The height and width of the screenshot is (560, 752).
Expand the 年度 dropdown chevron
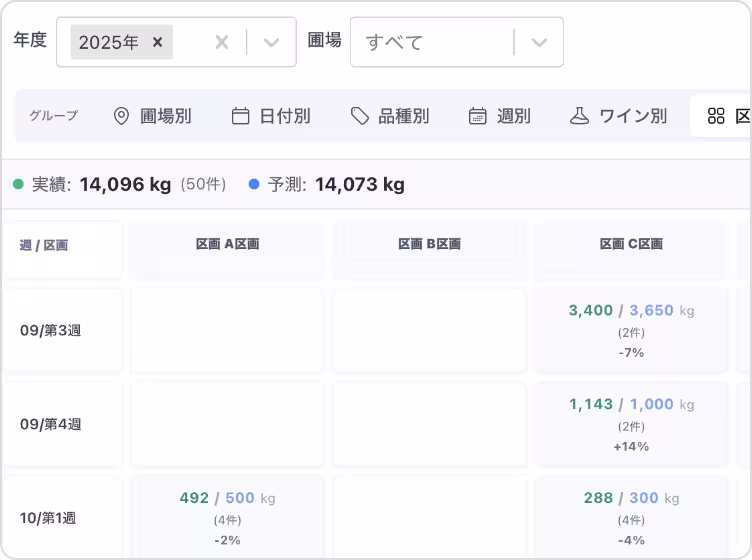pos(271,42)
